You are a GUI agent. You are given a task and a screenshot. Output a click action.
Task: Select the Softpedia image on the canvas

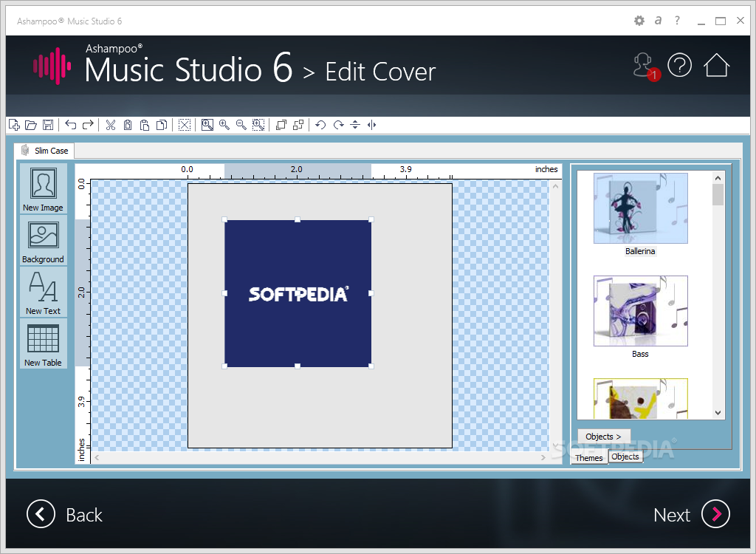click(x=298, y=293)
